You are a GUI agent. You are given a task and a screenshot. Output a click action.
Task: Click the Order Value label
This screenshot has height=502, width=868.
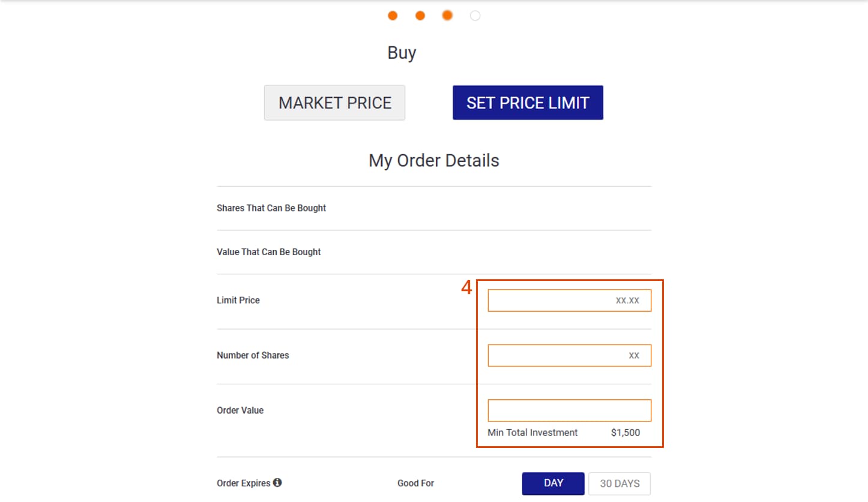click(240, 411)
